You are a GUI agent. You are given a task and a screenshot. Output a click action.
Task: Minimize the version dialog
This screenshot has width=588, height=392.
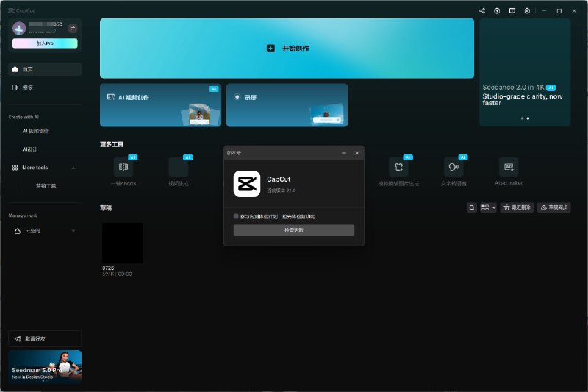tap(344, 153)
